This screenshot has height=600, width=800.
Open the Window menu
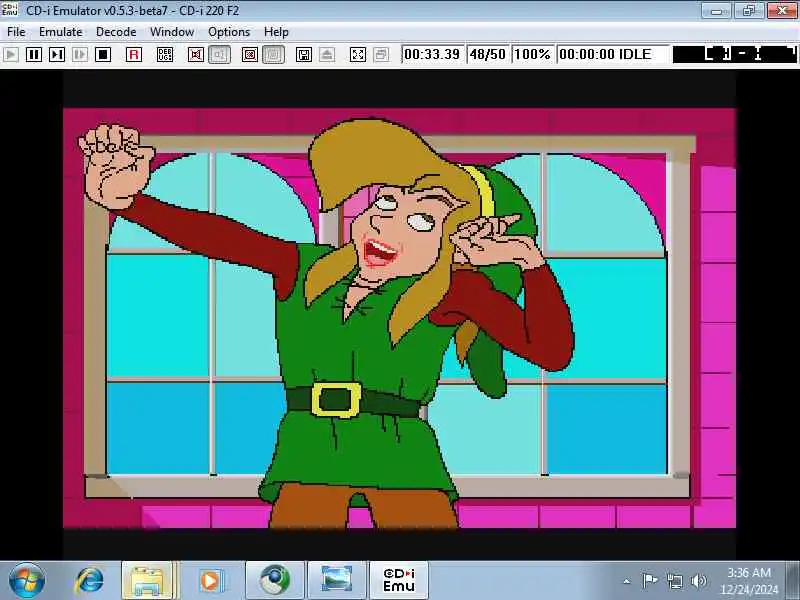point(172,32)
